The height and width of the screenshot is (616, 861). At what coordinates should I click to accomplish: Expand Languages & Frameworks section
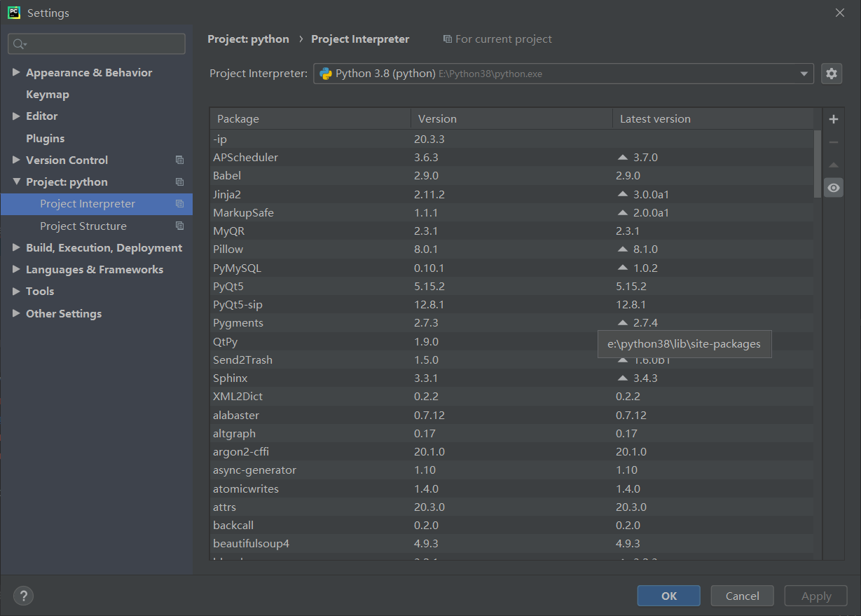[x=16, y=269]
